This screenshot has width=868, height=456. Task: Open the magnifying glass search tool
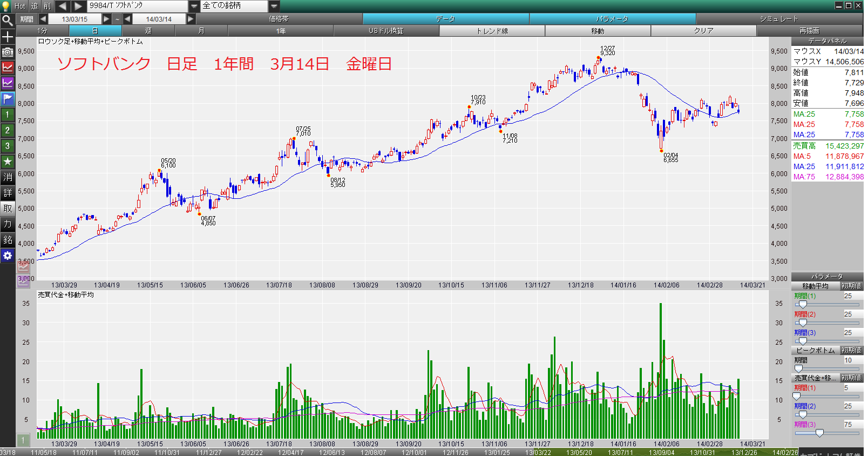[8, 21]
